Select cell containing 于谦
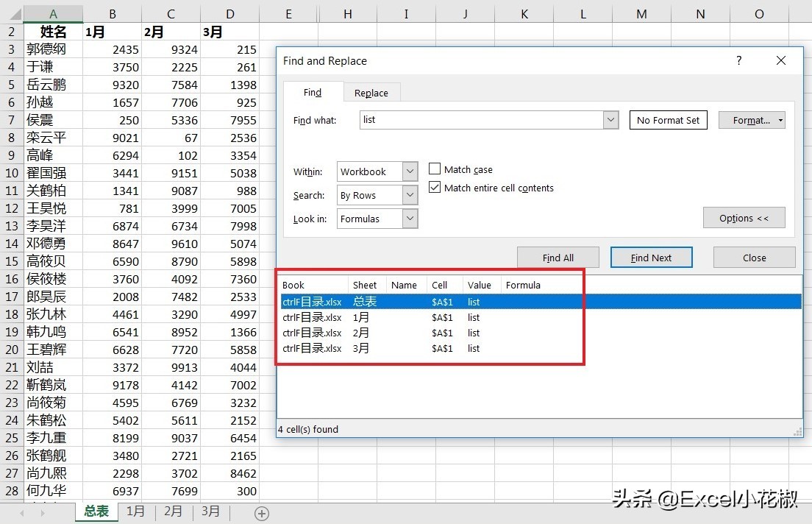 (53, 67)
